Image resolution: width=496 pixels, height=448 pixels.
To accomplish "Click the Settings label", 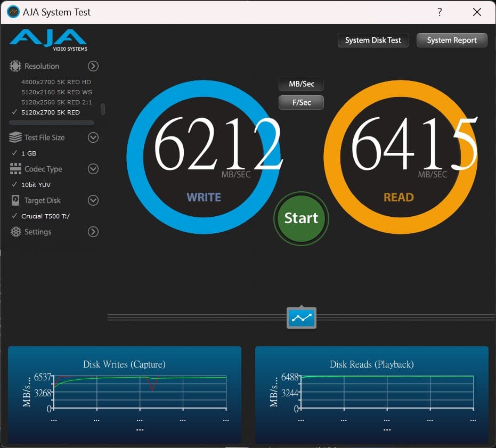I will coord(38,232).
